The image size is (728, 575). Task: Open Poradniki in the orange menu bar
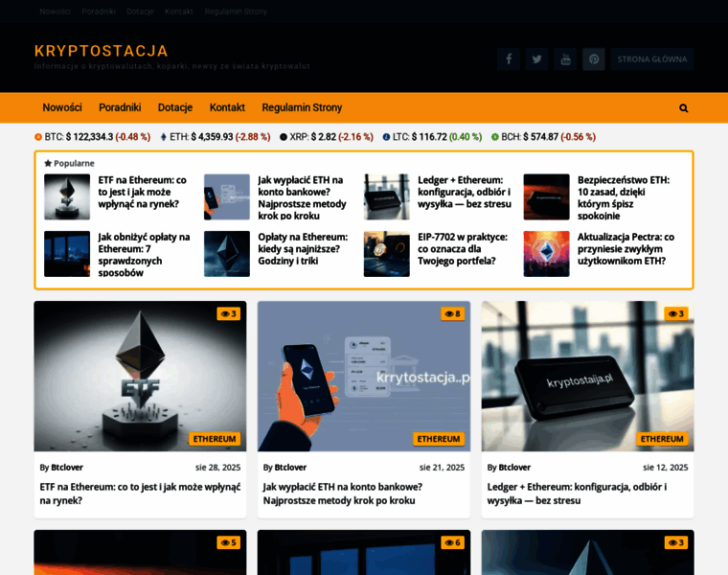click(120, 107)
